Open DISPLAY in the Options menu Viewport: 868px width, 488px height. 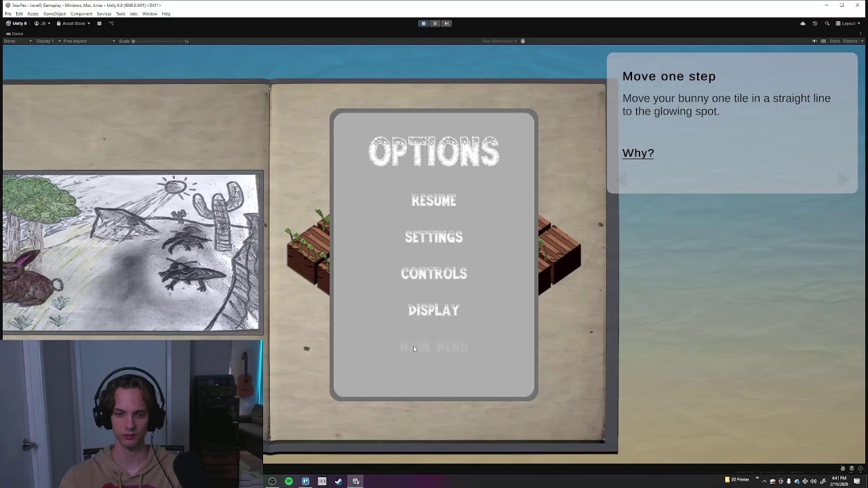pyautogui.click(x=434, y=310)
